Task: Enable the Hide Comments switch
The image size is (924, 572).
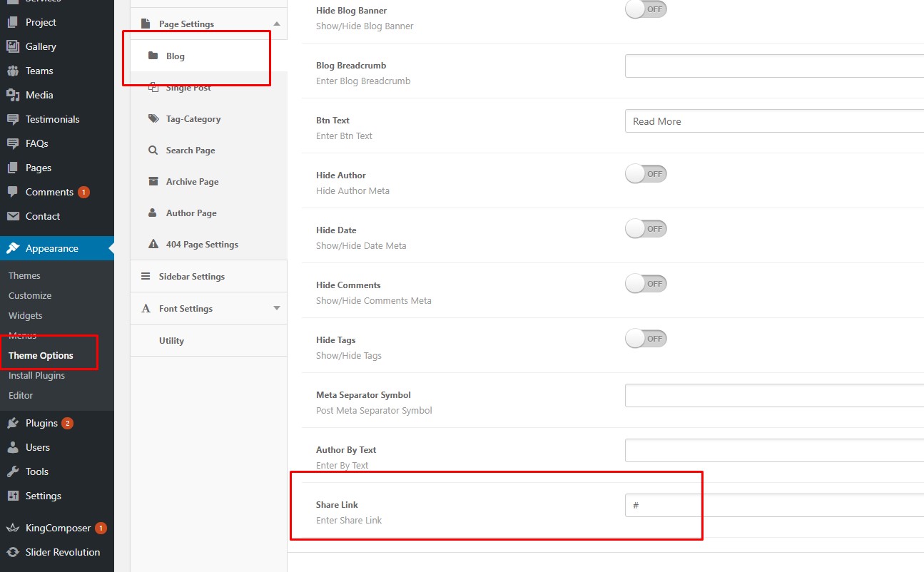Action: tap(646, 284)
